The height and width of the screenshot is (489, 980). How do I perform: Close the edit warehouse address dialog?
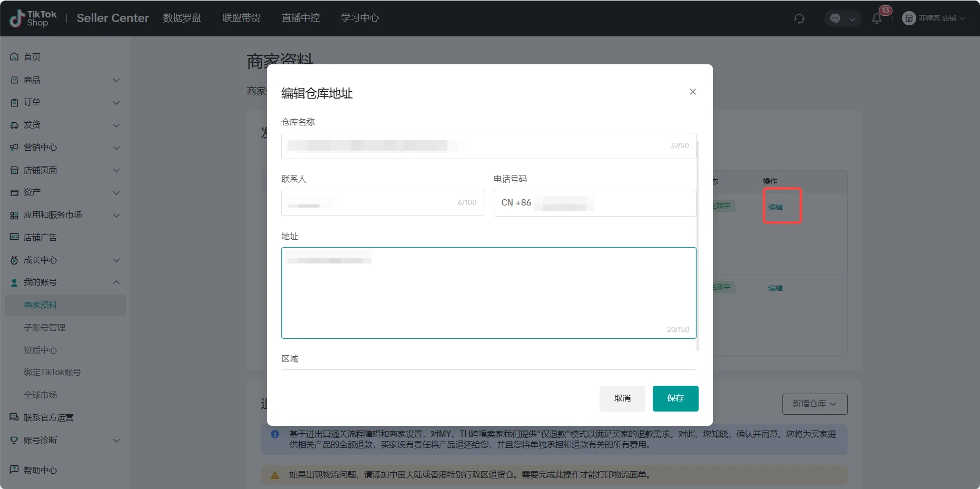click(693, 92)
